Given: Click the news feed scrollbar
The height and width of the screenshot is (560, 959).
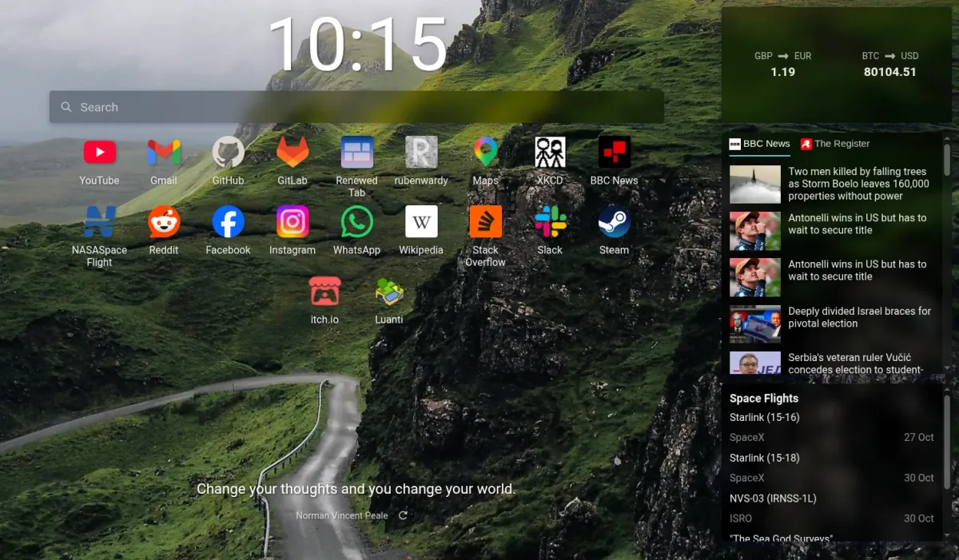Looking at the screenshot, I should point(947,160).
